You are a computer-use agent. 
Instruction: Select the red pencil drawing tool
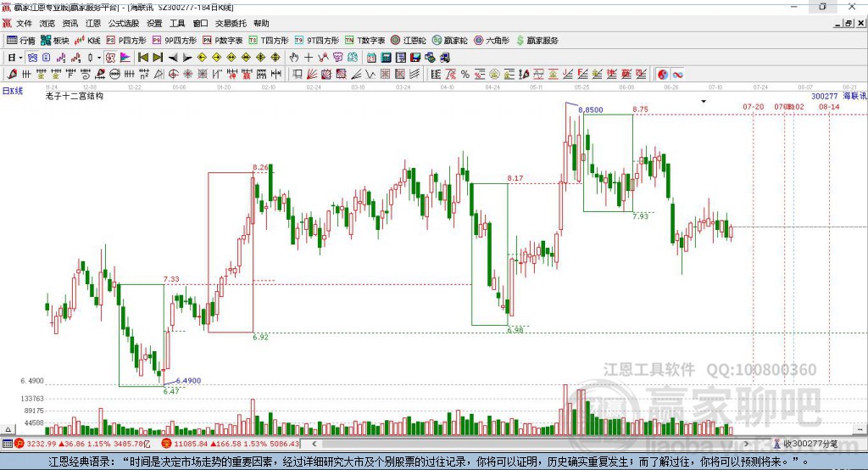pos(12,75)
